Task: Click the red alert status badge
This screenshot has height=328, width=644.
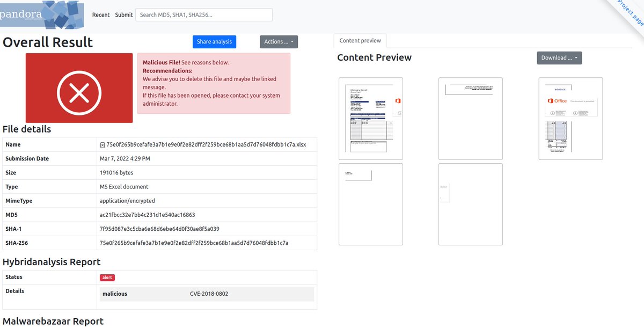Action: point(107,278)
